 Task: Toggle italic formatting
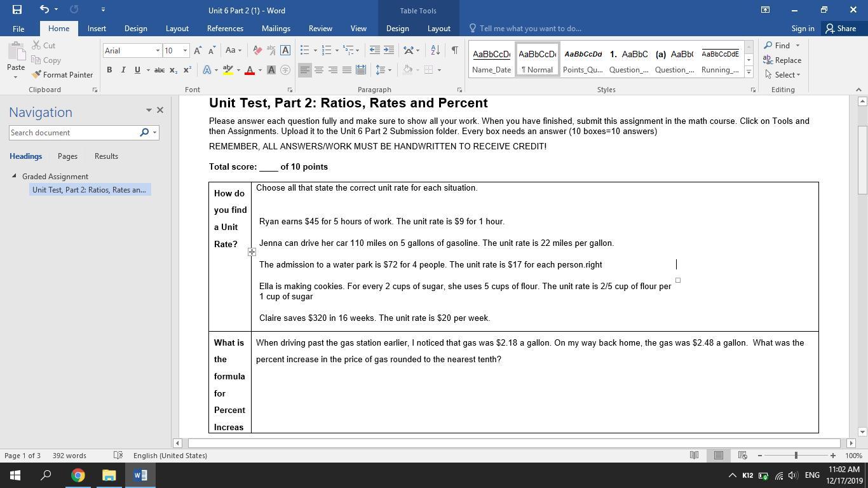(x=123, y=70)
